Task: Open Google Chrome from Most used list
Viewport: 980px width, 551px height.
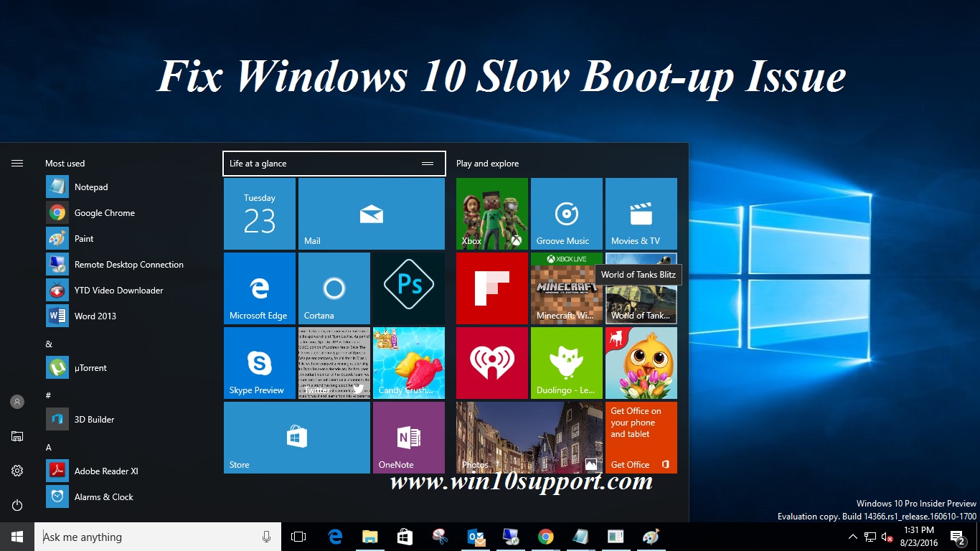Action: 129,213
